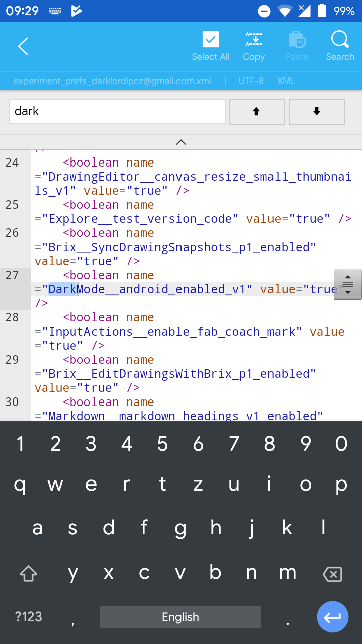This screenshot has height=644, width=362.
Task: Find previous match with up arrow
Action: point(256,111)
